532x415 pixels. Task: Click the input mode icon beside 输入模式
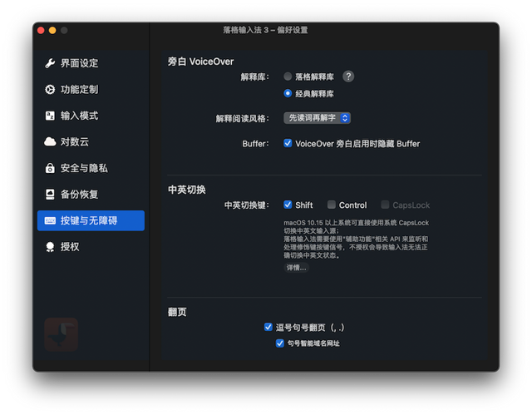(50, 116)
